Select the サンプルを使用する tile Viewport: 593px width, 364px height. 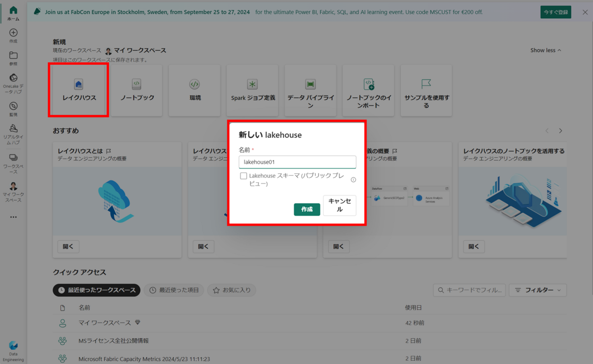(426, 90)
